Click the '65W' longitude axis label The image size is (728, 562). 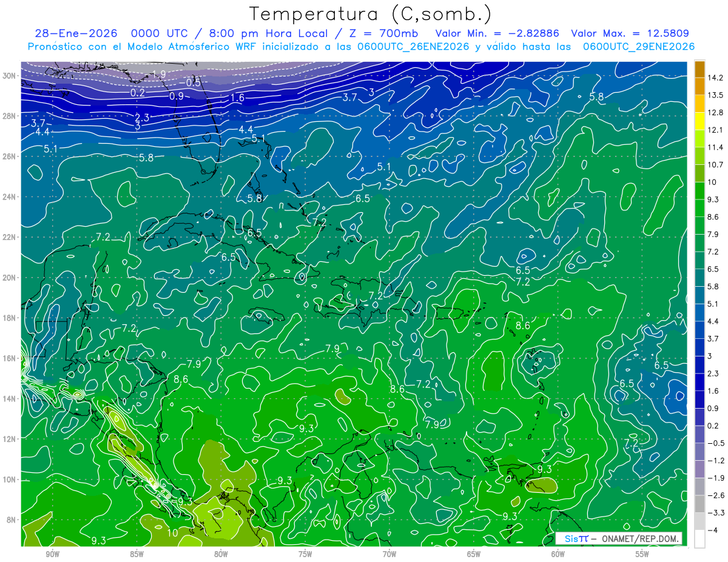[x=474, y=554]
